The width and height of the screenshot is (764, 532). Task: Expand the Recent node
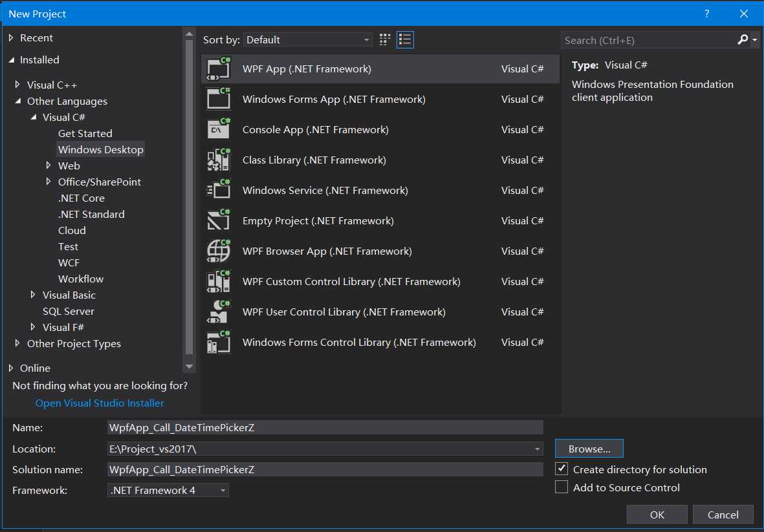tap(11, 37)
